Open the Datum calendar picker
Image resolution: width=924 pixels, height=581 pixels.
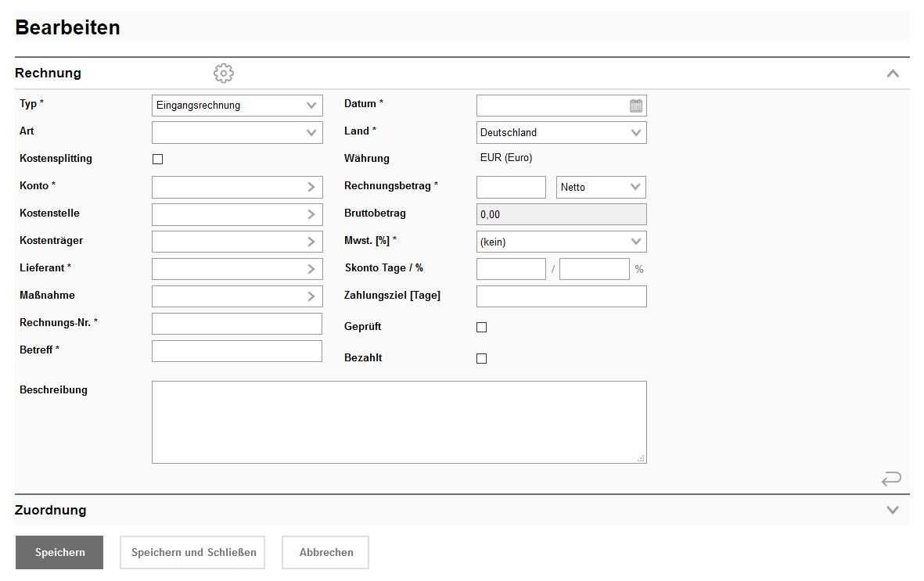click(636, 106)
